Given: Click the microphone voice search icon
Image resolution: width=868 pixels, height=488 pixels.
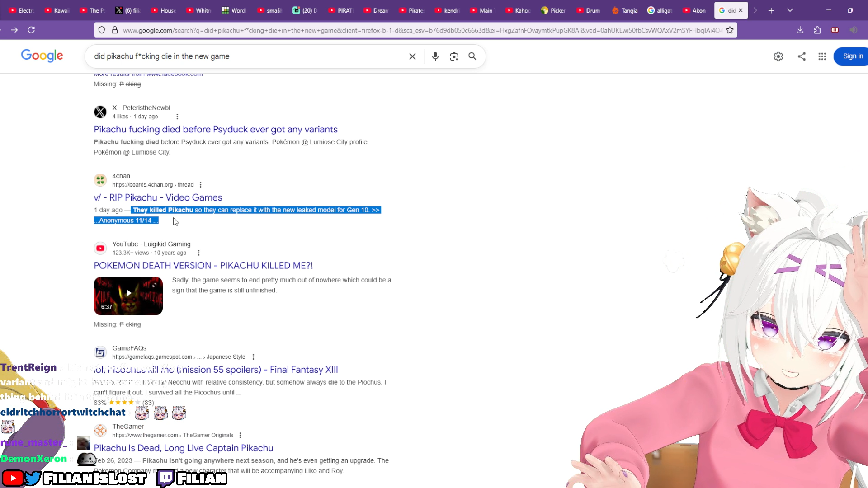Looking at the screenshot, I should 435,56.
